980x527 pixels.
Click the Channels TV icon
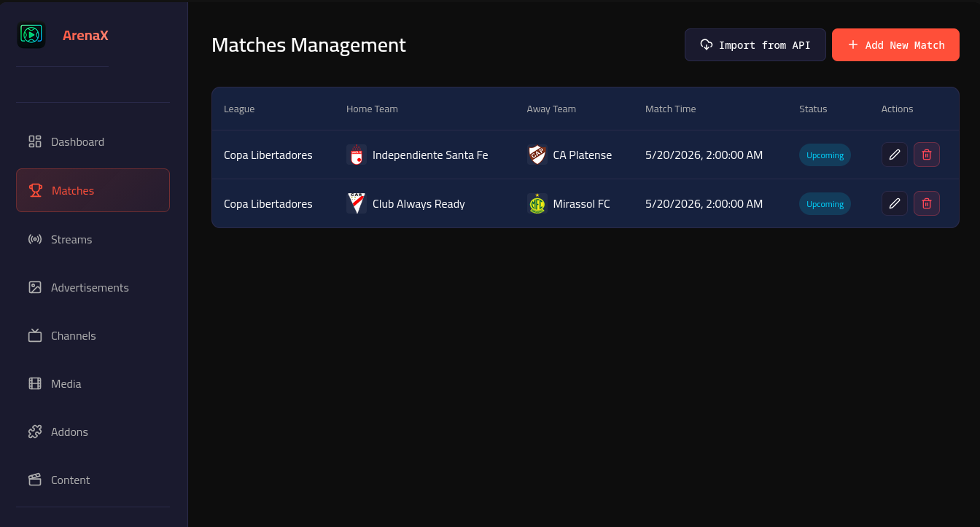(x=35, y=335)
